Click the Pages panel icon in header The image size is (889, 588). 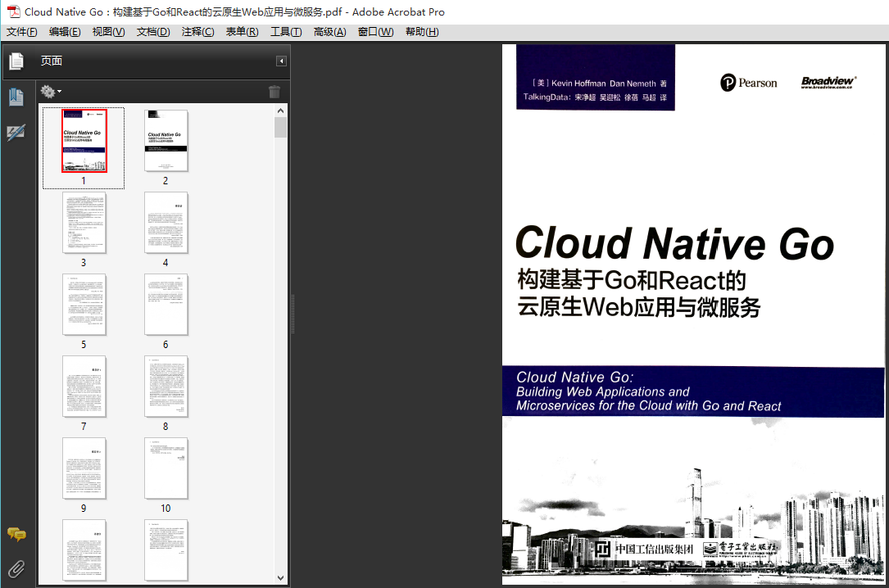[16, 61]
